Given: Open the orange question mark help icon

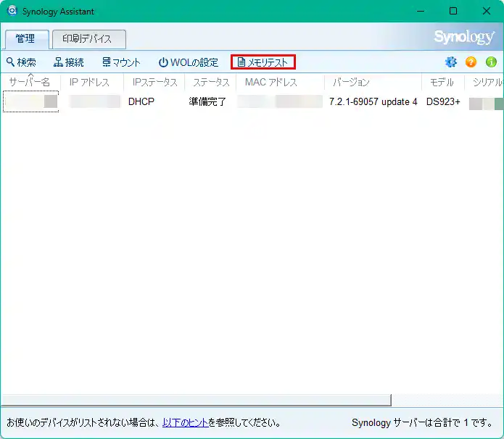Looking at the screenshot, I should pos(471,62).
